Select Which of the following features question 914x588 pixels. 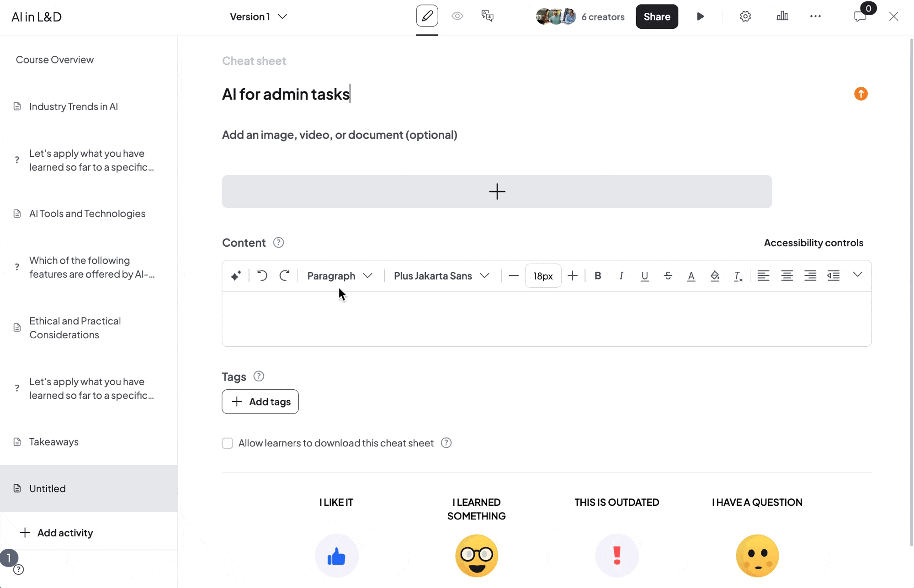pos(89,267)
